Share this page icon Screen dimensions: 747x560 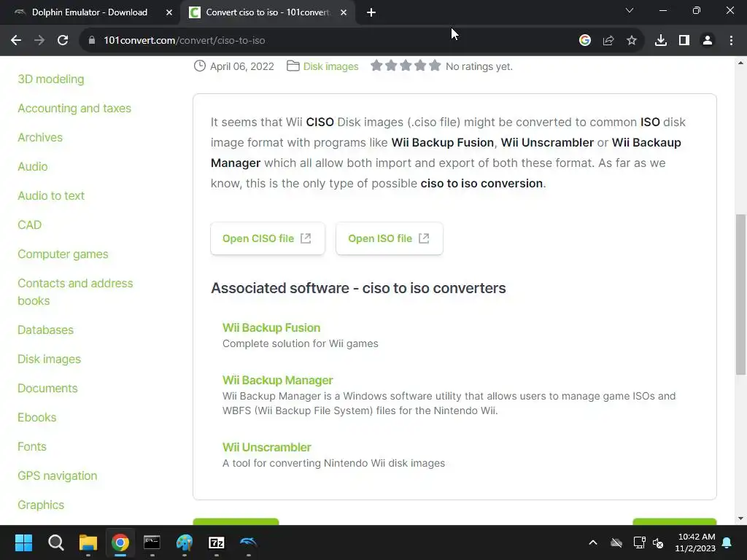[x=608, y=41]
